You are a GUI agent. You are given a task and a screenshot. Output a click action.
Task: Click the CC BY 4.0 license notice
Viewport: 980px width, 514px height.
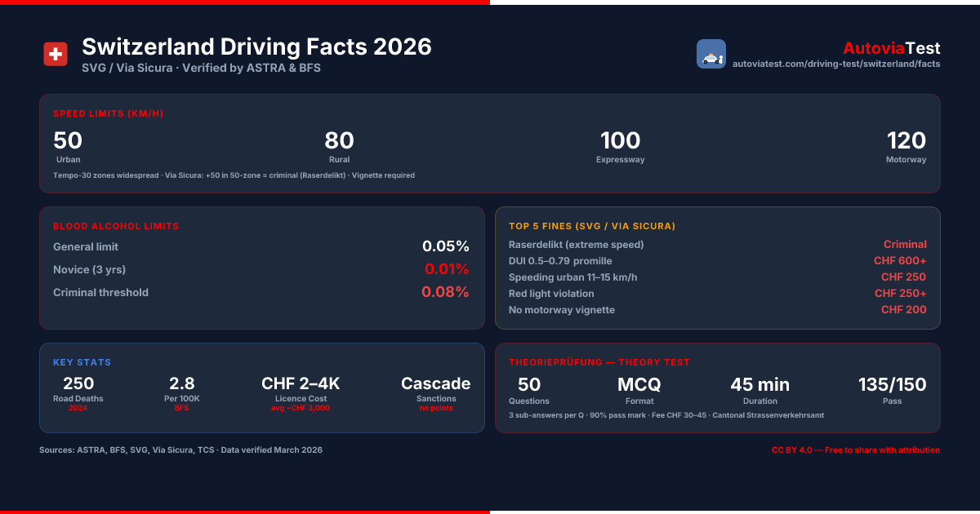coord(856,450)
